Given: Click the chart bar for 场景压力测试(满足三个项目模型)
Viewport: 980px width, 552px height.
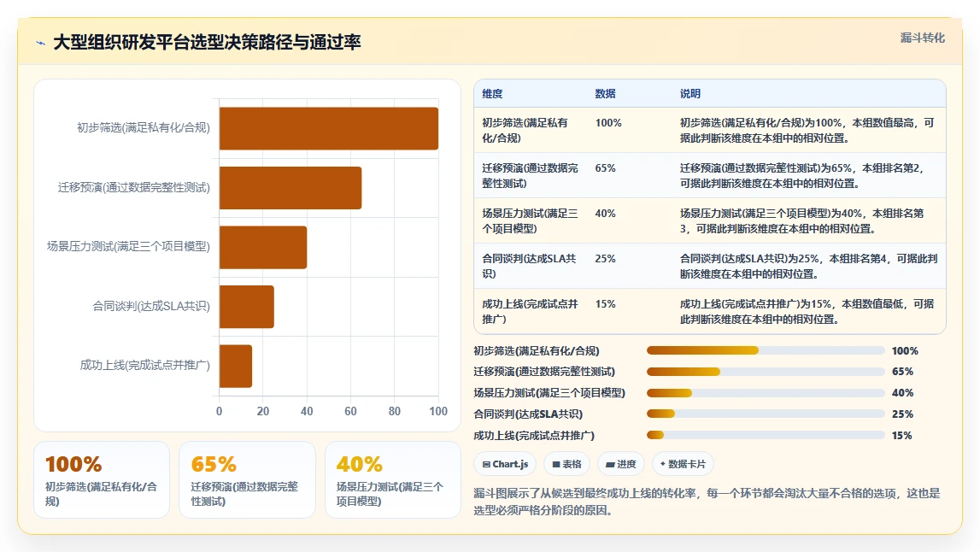Looking at the screenshot, I should (x=263, y=247).
